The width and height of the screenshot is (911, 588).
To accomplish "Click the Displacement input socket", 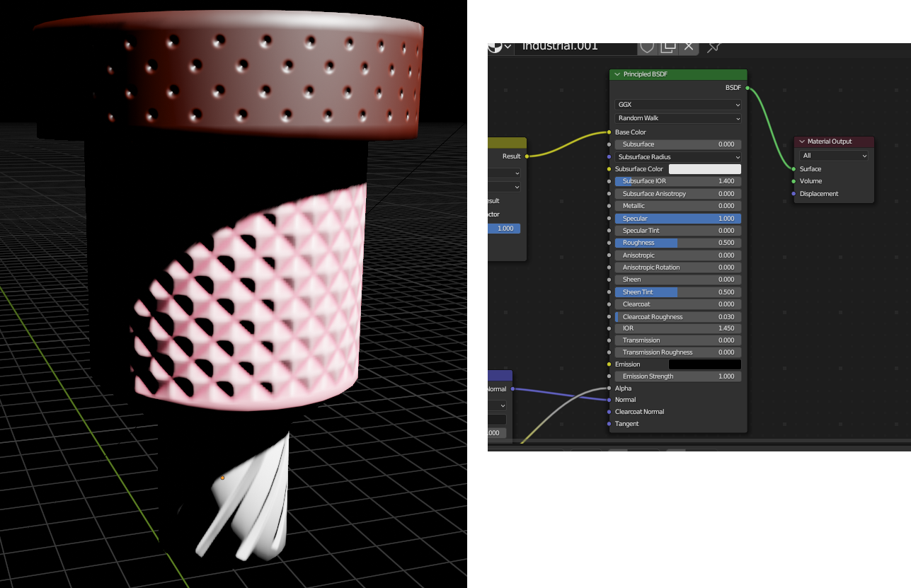I will click(x=793, y=194).
